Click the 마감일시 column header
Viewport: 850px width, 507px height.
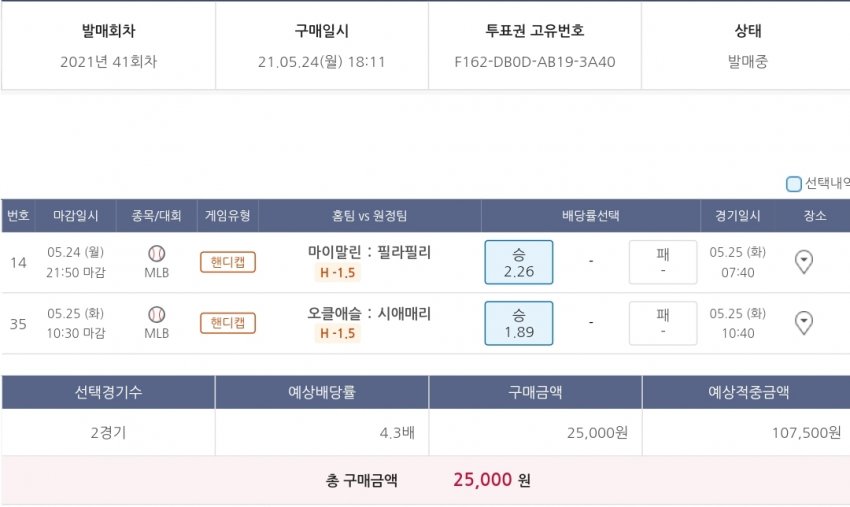(x=76, y=215)
